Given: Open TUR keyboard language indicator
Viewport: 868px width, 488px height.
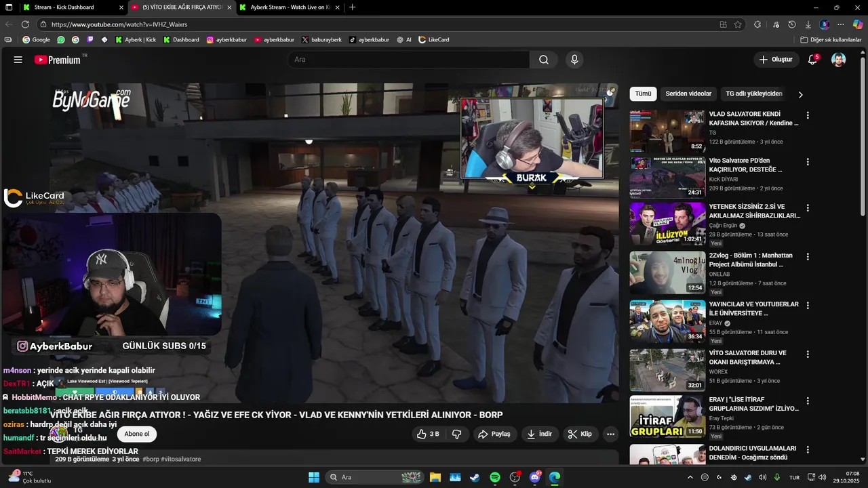Looking at the screenshot, I should 794,477.
